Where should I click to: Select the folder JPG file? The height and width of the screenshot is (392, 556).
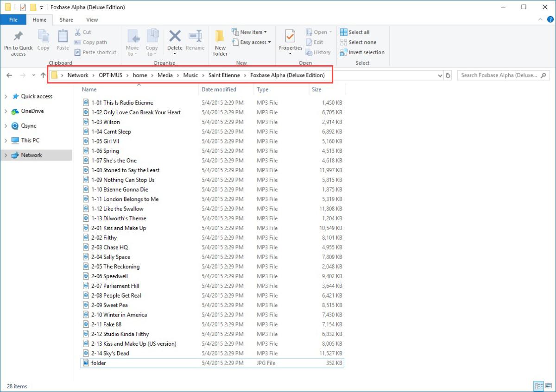click(212, 363)
